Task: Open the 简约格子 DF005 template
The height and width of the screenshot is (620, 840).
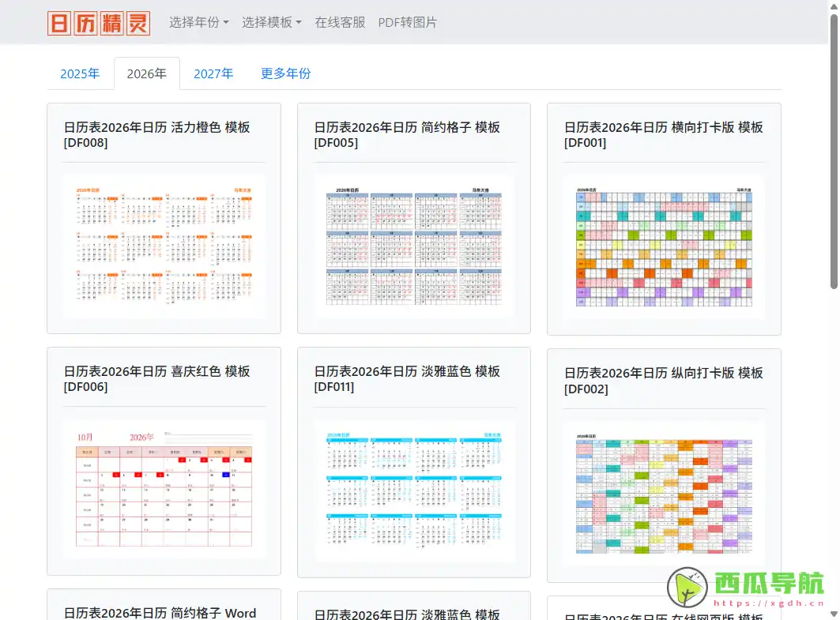Action: coord(406,135)
